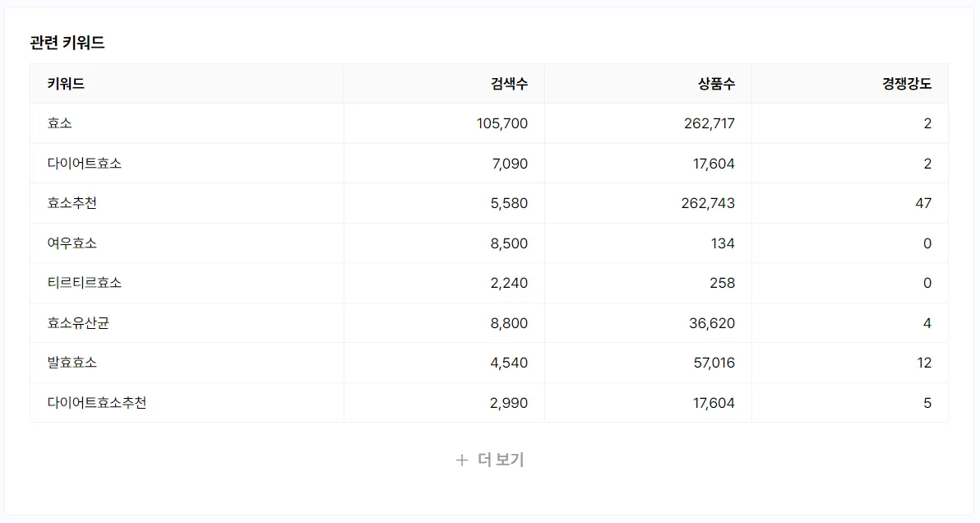Screen dimensions: 980x523
Task: Sort by the 검색수 column header
Action: pos(509,83)
